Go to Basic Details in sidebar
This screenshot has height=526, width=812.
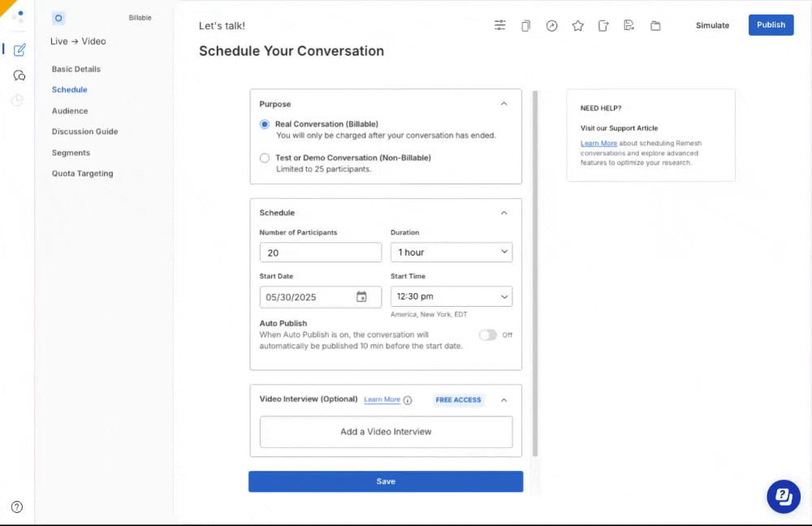(76, 69)
